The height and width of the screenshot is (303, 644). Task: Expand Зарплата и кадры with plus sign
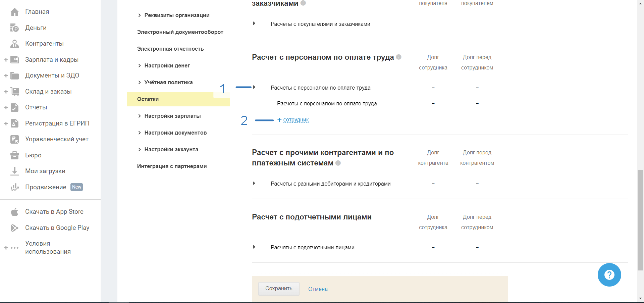[x=6, y=60]
